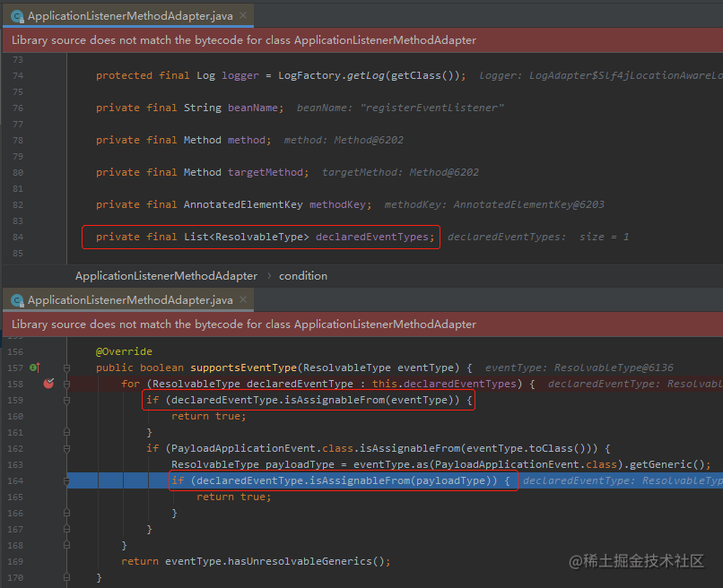Click the fold end marker at line 167
723x588 pixels.
[67, 529]
